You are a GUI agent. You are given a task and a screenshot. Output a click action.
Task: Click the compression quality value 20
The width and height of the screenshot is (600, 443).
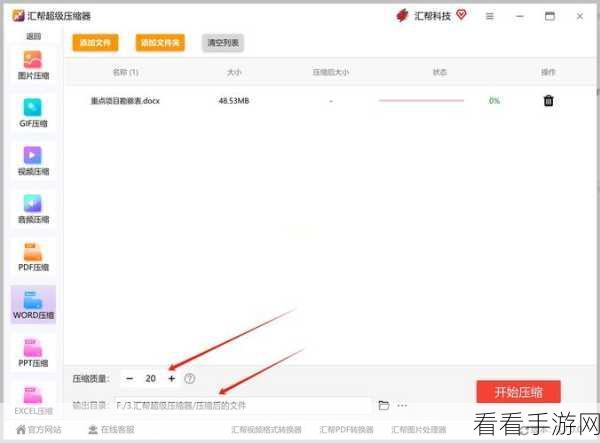(x=150, y=378)
